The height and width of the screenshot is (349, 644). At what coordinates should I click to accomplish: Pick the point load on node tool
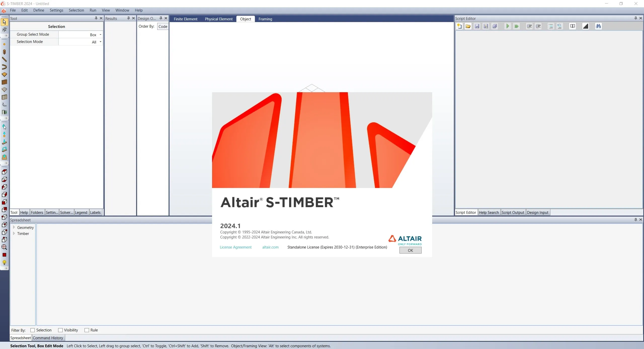(x=4, y=135)
